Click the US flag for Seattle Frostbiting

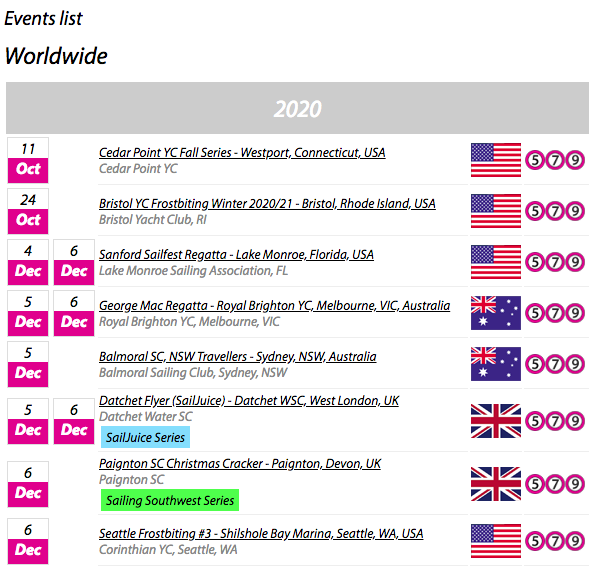tap(496, 541)
